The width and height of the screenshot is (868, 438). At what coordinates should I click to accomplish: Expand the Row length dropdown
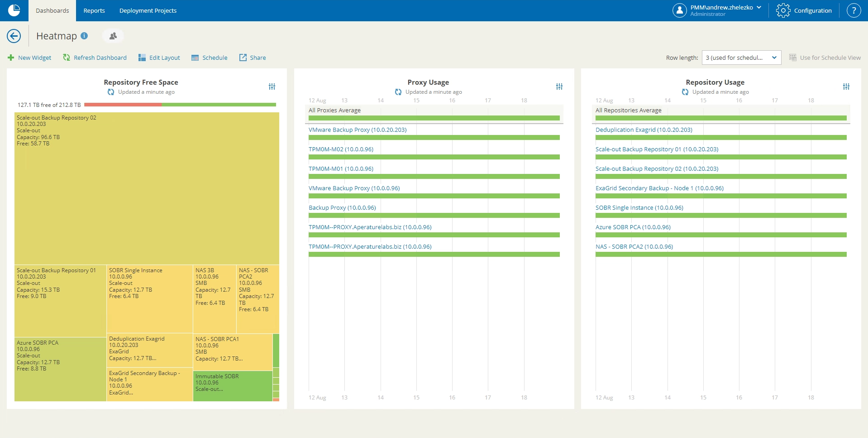tap(741, 58)
